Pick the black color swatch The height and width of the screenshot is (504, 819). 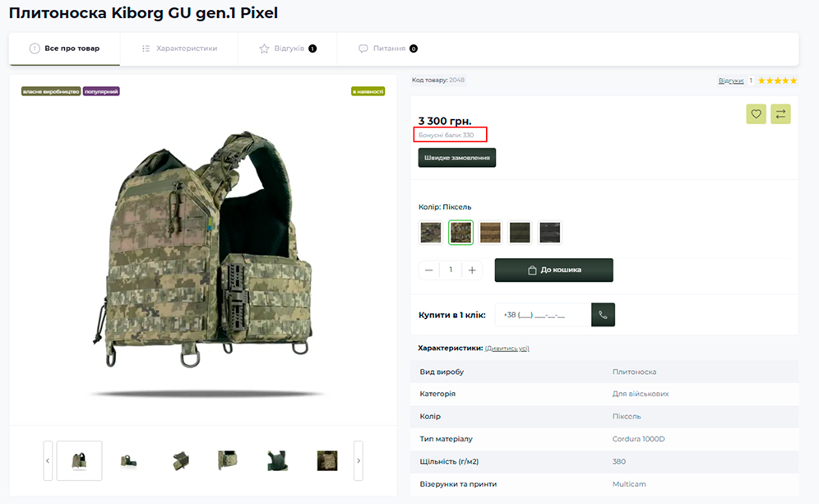[549, 233]
